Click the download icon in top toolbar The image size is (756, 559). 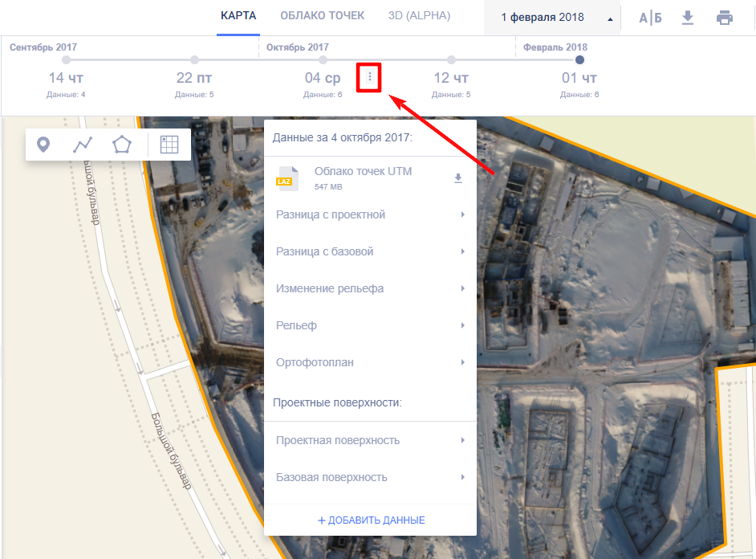coord(688,18)
